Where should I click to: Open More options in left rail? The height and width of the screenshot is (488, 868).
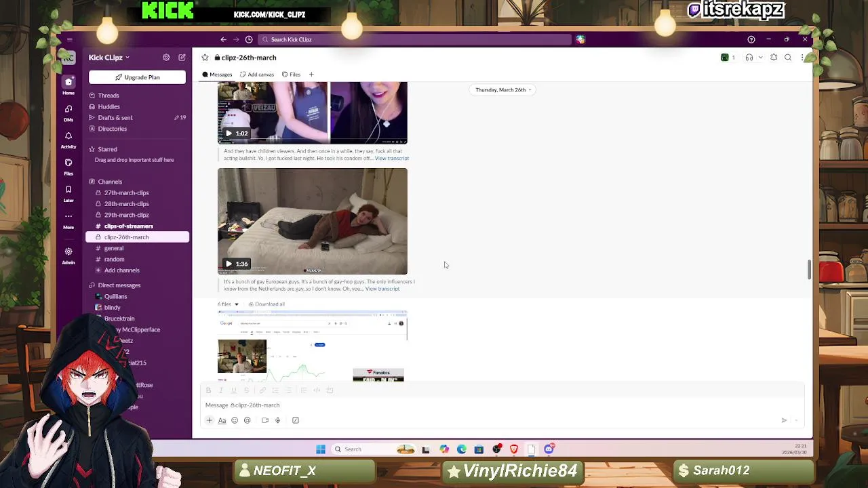68,220
